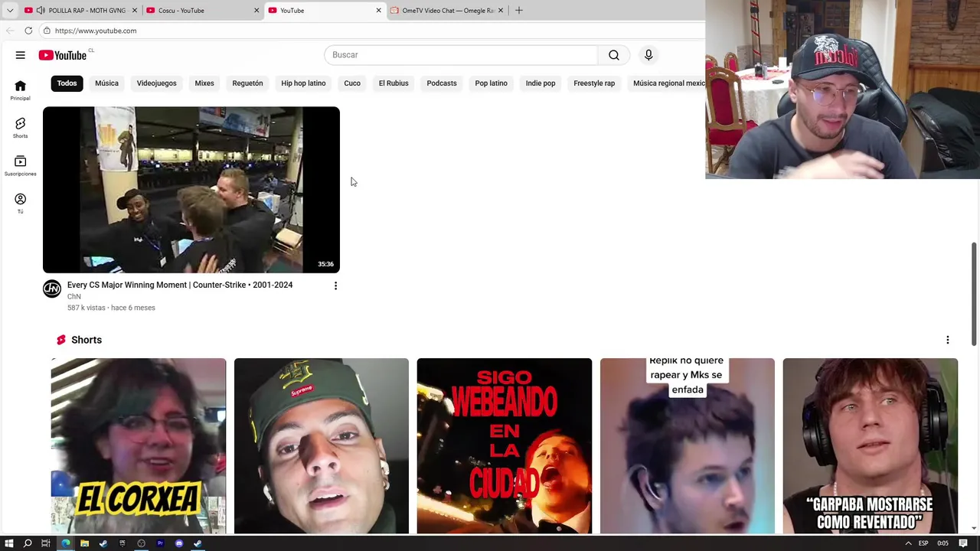This screenshot has height=551, width=980.
Task: View site information padlock icon
Action: click(47, 31)
